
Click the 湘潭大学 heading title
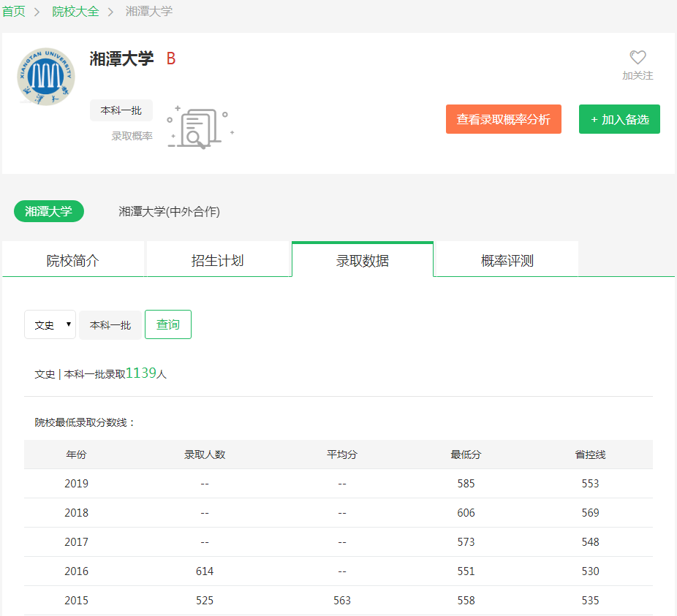121,58
